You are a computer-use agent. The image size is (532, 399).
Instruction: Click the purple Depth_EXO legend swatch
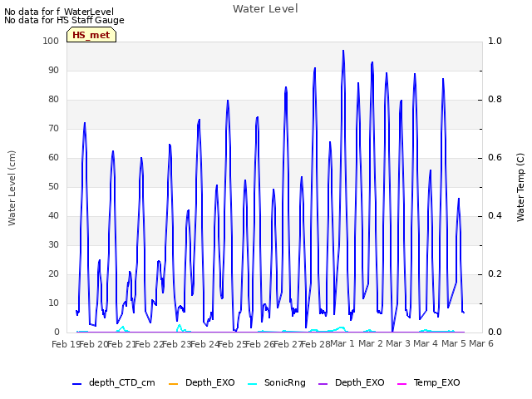(323, 384)
